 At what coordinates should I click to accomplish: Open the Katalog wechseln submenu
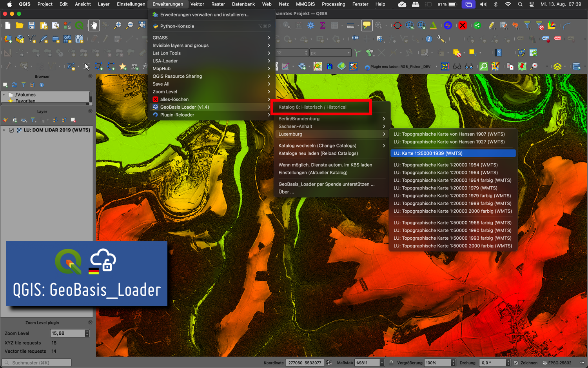click(x=332, y=146)
